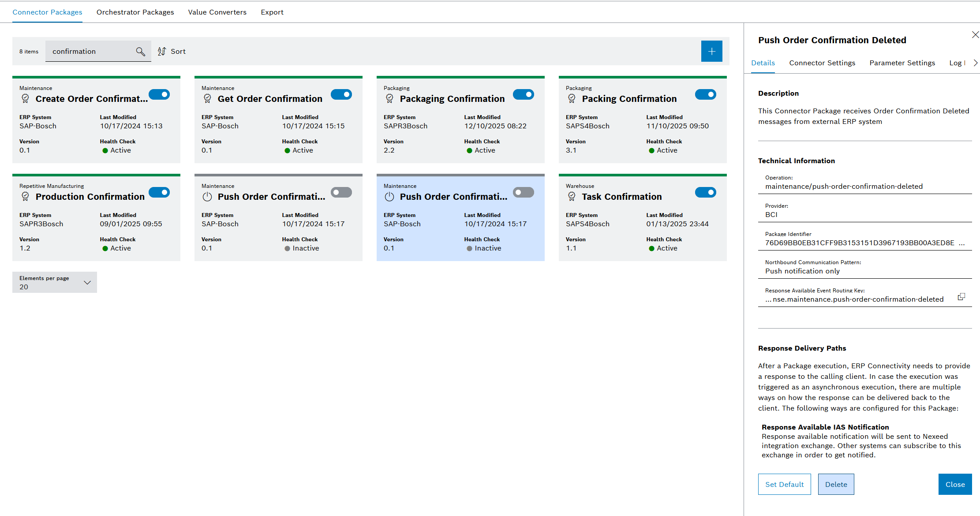Click the Delete button

(836, 484)
